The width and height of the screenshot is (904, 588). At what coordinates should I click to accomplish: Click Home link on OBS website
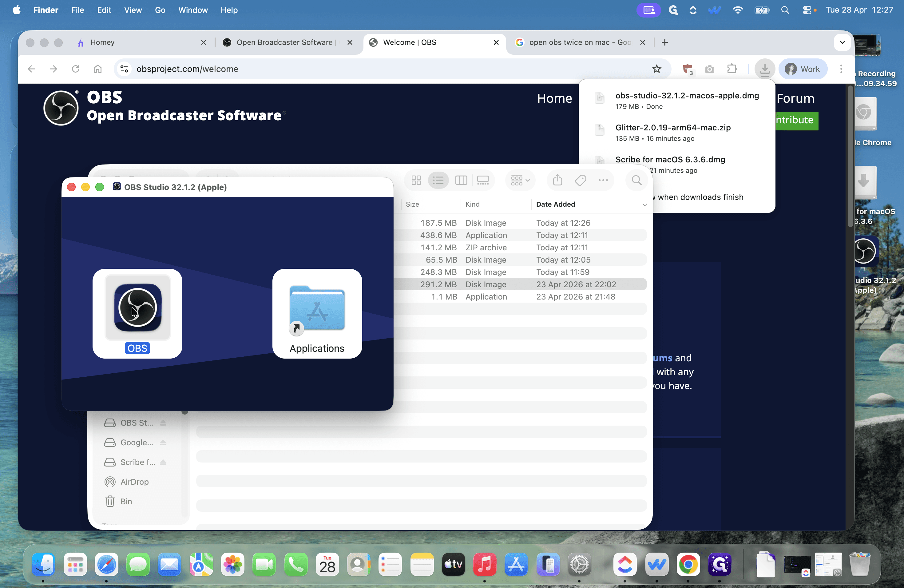pos(554,98)
